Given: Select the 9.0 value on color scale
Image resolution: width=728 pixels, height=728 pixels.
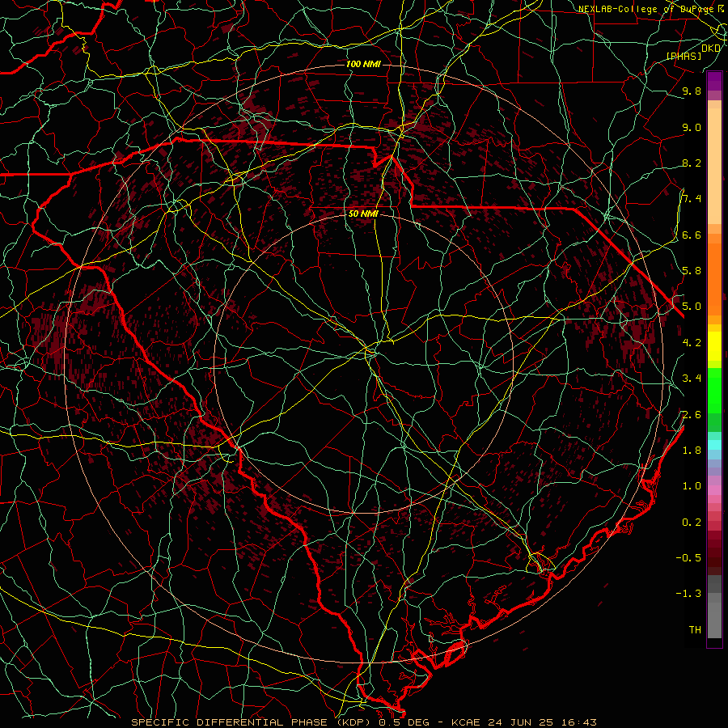Looking at the screenshot, I should 692,127.
